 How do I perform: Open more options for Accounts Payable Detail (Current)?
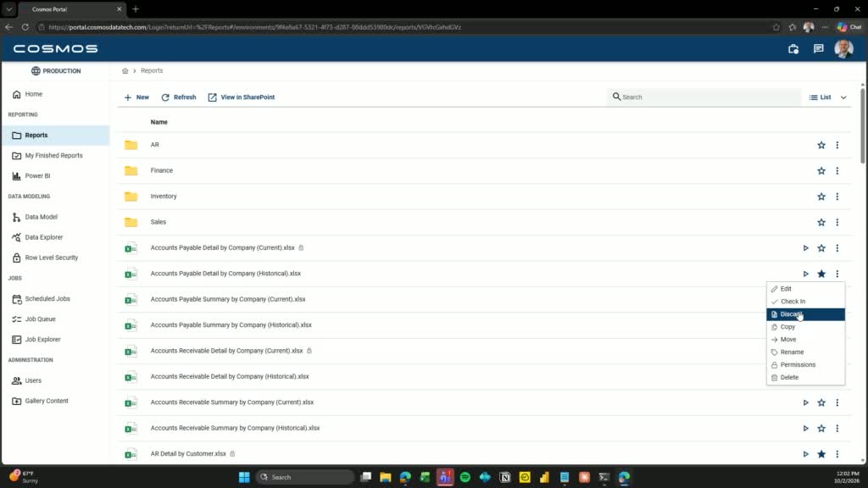(837, 248)
